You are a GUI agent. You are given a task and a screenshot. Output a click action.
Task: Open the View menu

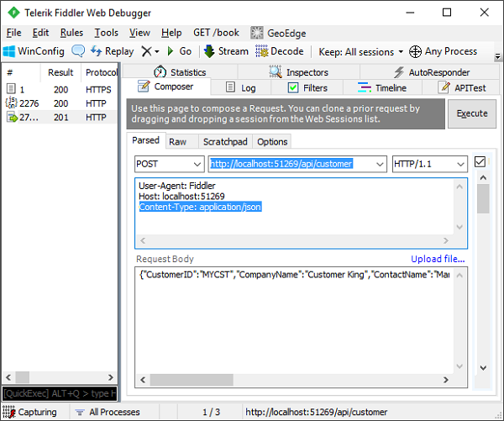click(x=139, y=33)
